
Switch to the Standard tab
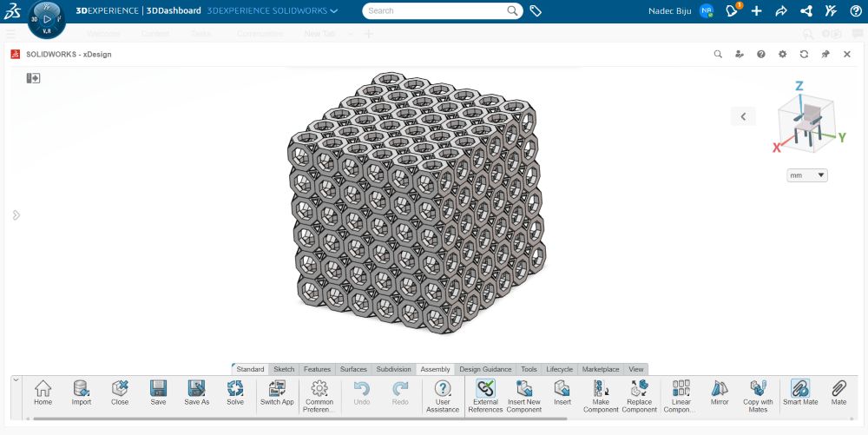point(250,369)
